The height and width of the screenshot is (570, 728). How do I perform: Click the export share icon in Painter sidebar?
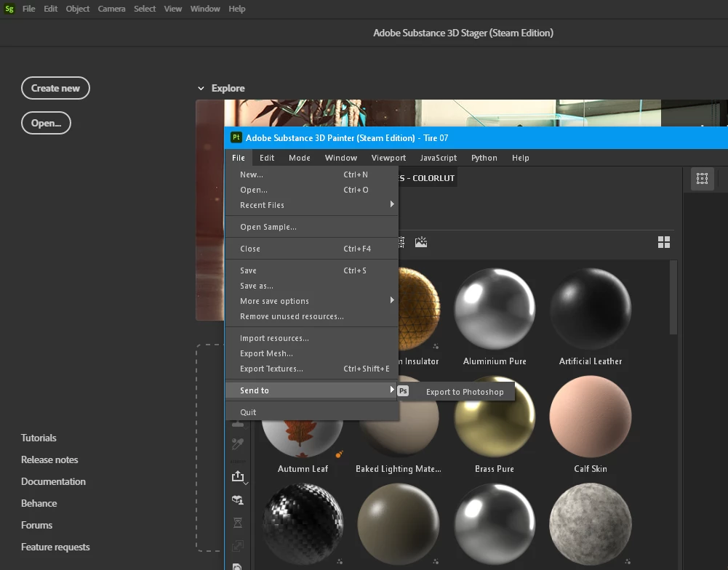point(238,475)
